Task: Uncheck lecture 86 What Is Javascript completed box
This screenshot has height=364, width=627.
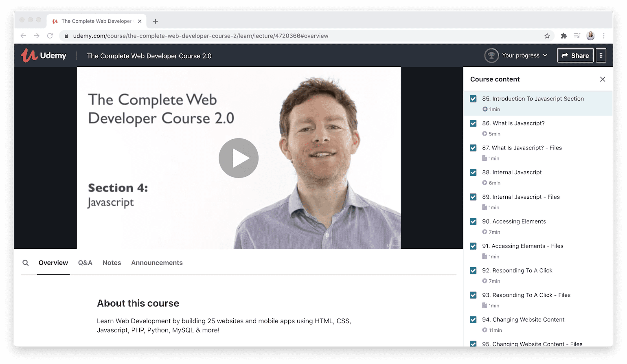Action: [x=473, y=123]
